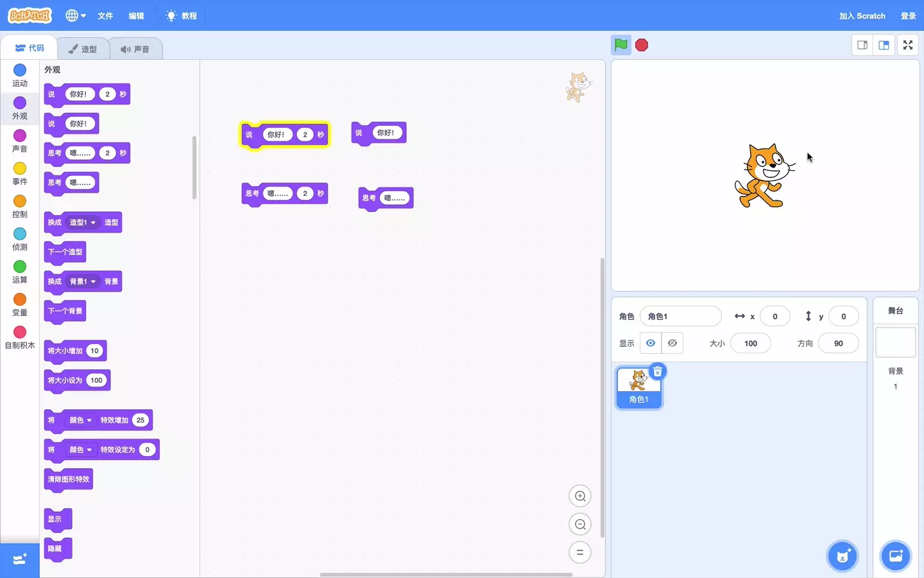Open 颜色 dropdown in 特效增加 block
924x578 pixels.
[x=80, y=420]
